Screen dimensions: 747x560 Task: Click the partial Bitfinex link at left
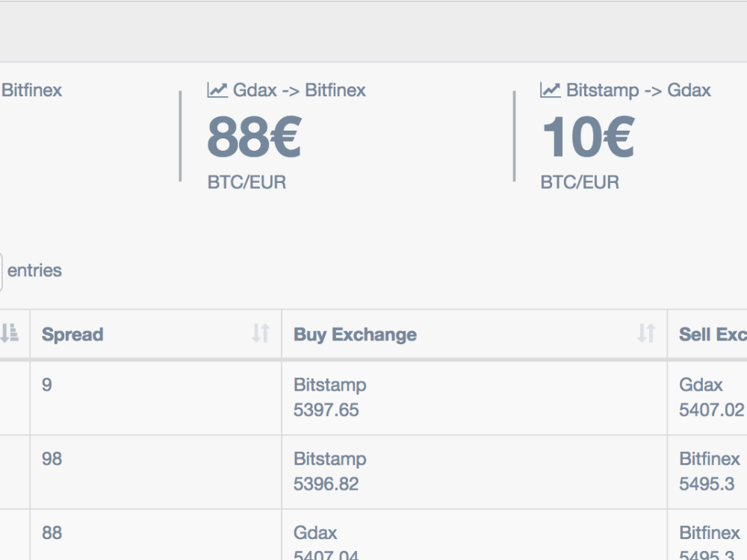click(31, 90)
